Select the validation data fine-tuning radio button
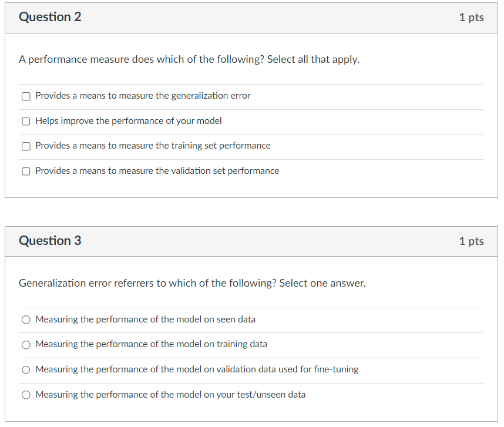 click(26, 370)
